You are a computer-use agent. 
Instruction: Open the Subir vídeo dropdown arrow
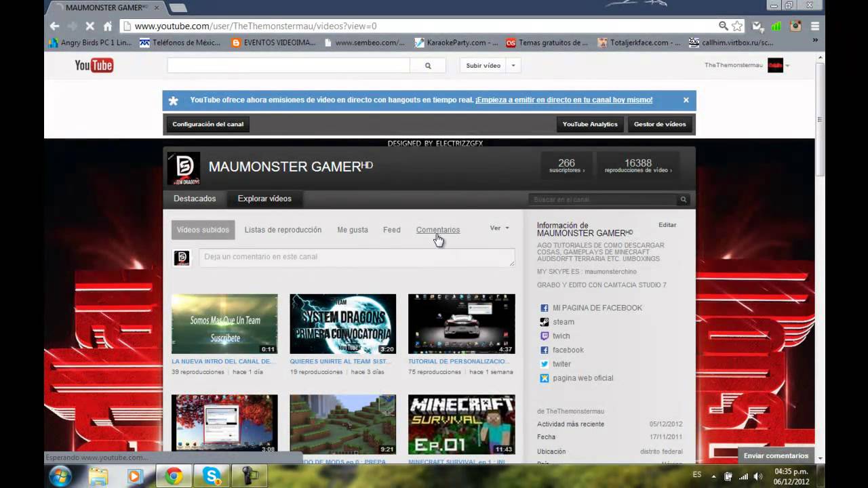(513, 66)
